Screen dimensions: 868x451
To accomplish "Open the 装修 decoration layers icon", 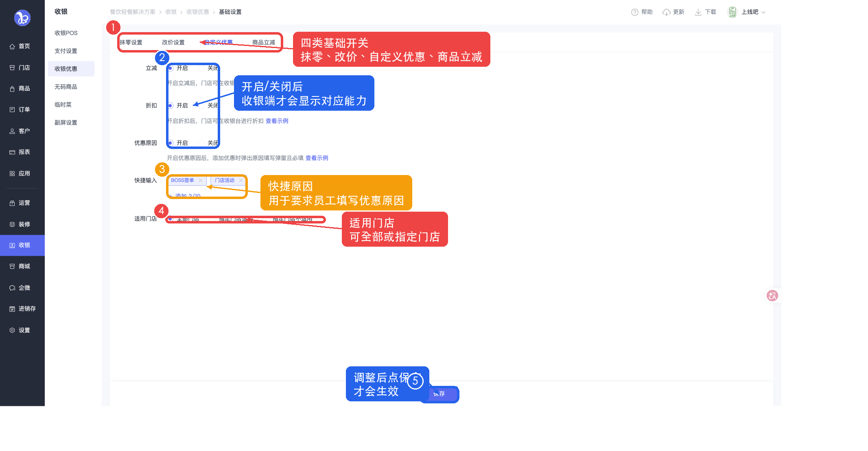I will click(x=12, y=224).
